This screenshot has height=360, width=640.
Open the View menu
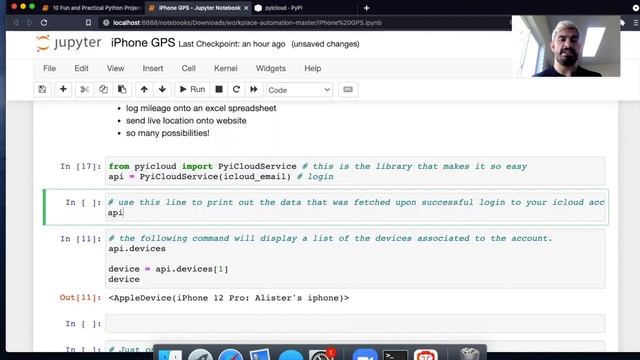click(116, 68)
